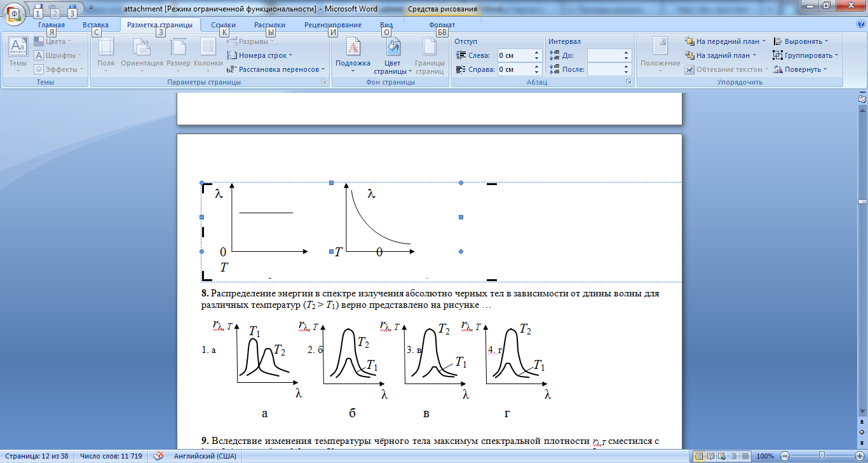Open Position (Положение) gallery
This screenshot has width=868, height=463.
(x=660, y=55)
